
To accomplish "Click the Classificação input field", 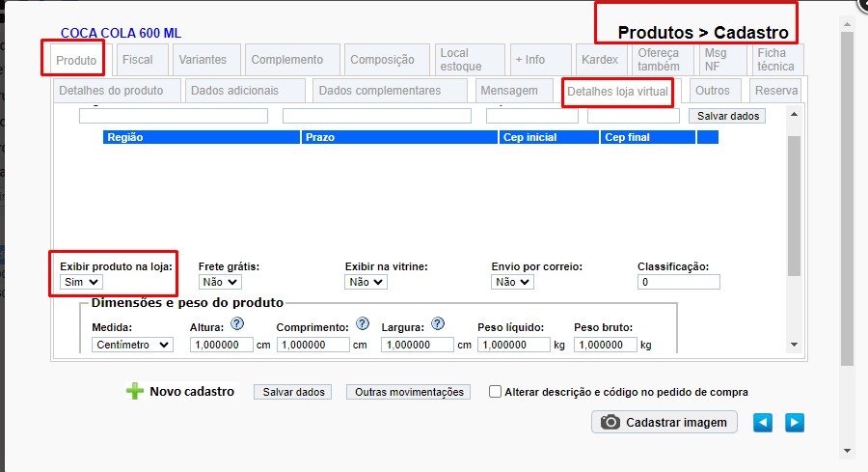I will coord(678,282).
